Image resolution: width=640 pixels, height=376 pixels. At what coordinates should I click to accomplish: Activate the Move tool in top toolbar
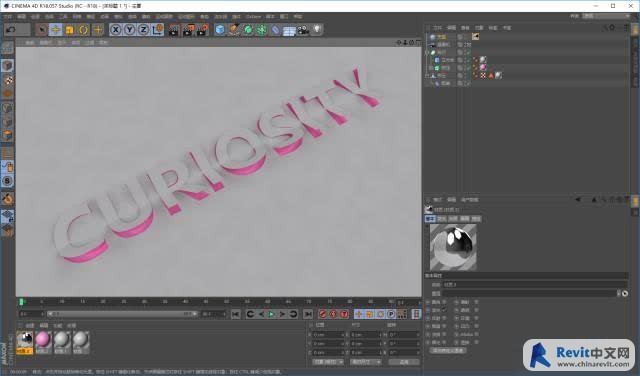click(x=55, y=30)
